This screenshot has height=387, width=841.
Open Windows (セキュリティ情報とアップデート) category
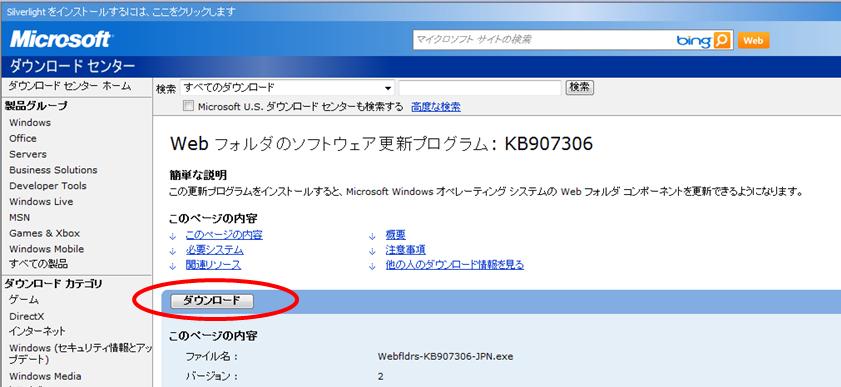(x=80, y=353)
